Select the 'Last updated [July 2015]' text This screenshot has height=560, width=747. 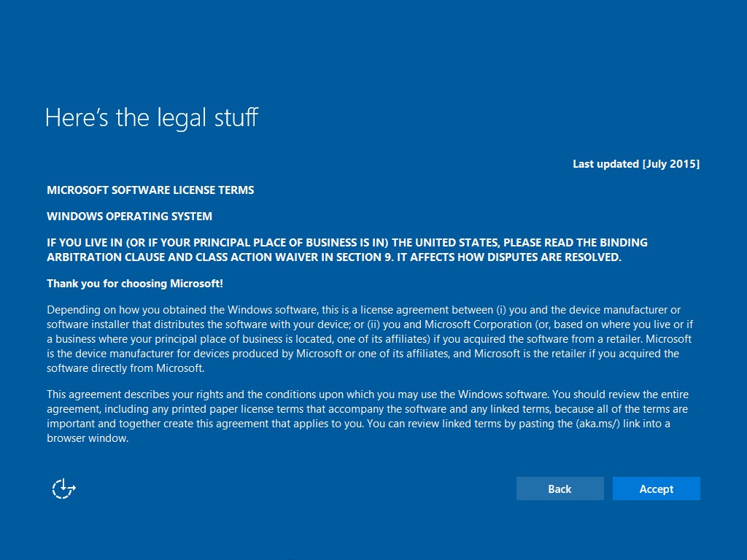(x=636, y=164)
